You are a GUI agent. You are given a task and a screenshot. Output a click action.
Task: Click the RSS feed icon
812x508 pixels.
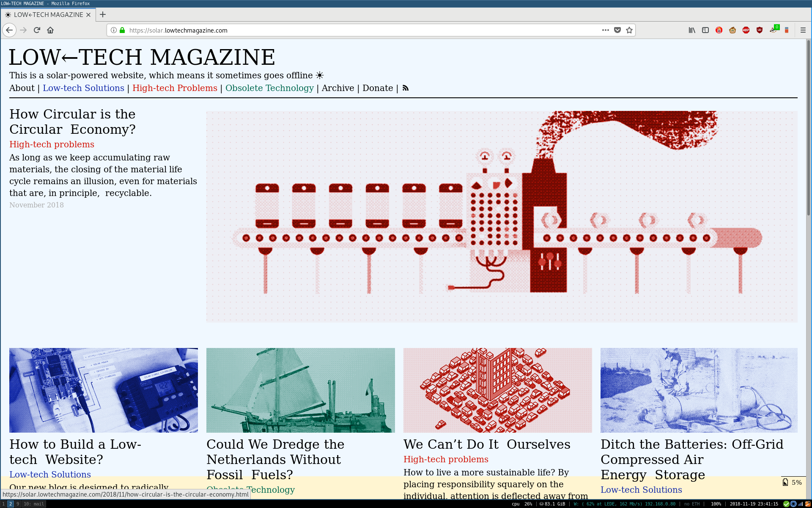coord(406,88)
